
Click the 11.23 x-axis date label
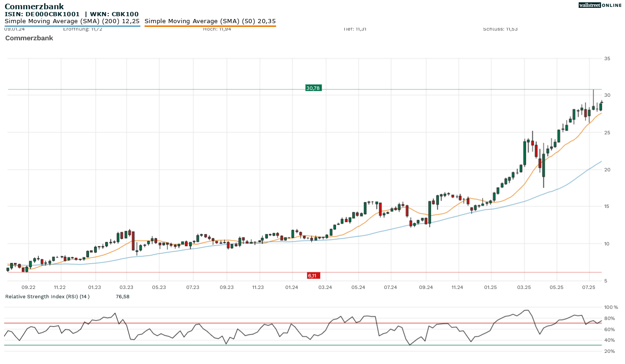click(x=258, y=288)
